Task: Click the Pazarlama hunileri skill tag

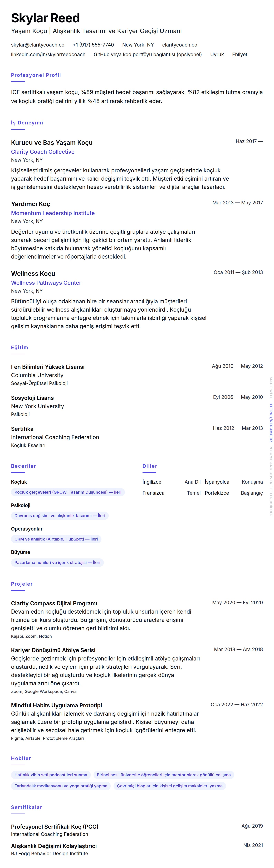Action: [x=57, y=562]
